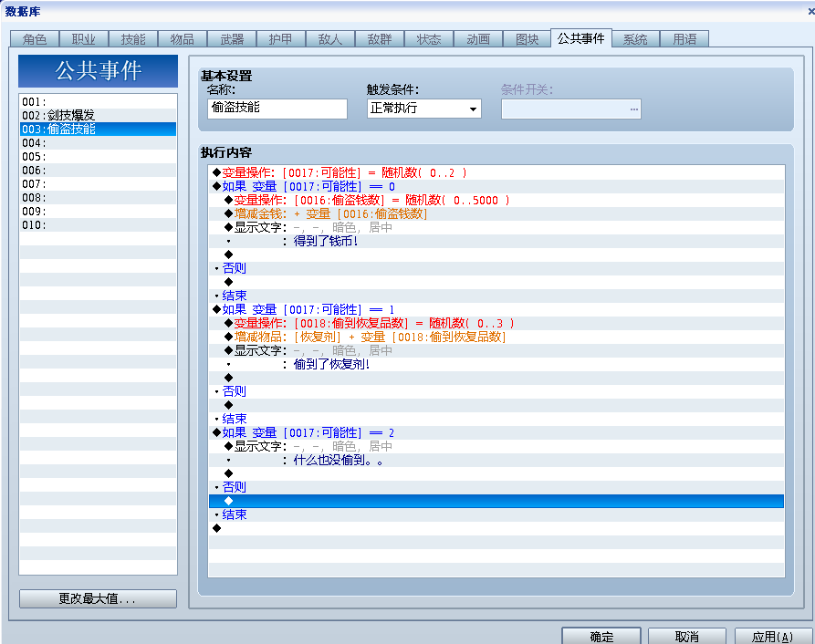Select the empty event entry 008
The image size is (815, 644).
pos(98,197)
